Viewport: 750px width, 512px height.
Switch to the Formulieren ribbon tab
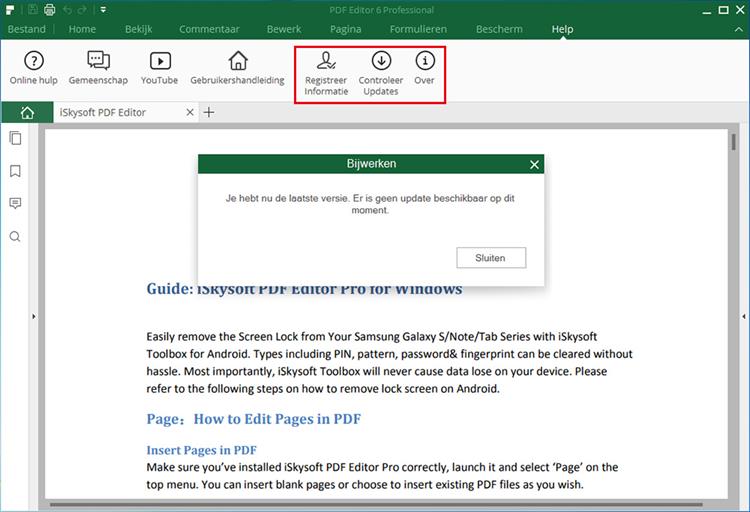point(418,29)
